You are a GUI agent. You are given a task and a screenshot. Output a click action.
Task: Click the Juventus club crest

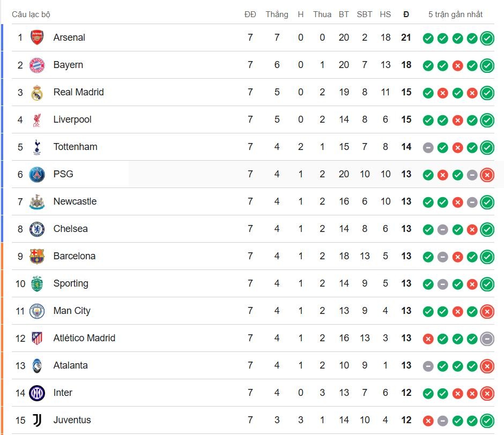coord(36,420)
